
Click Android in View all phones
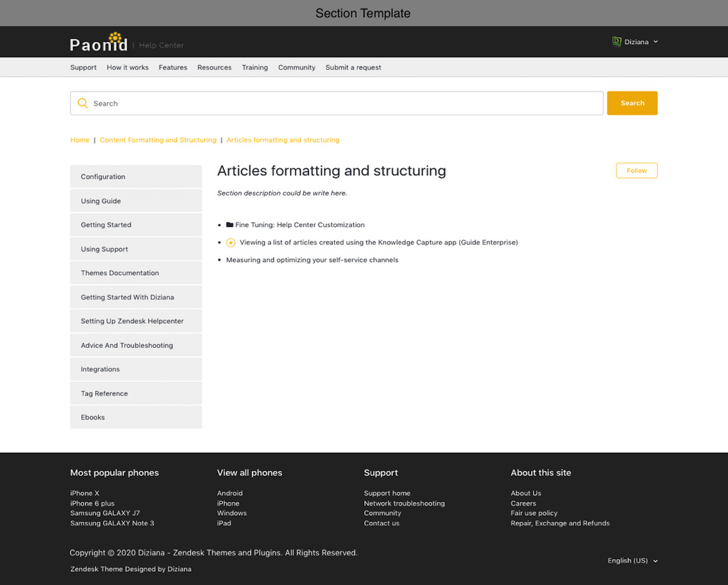pyautogui.click(x=230, y=493)
